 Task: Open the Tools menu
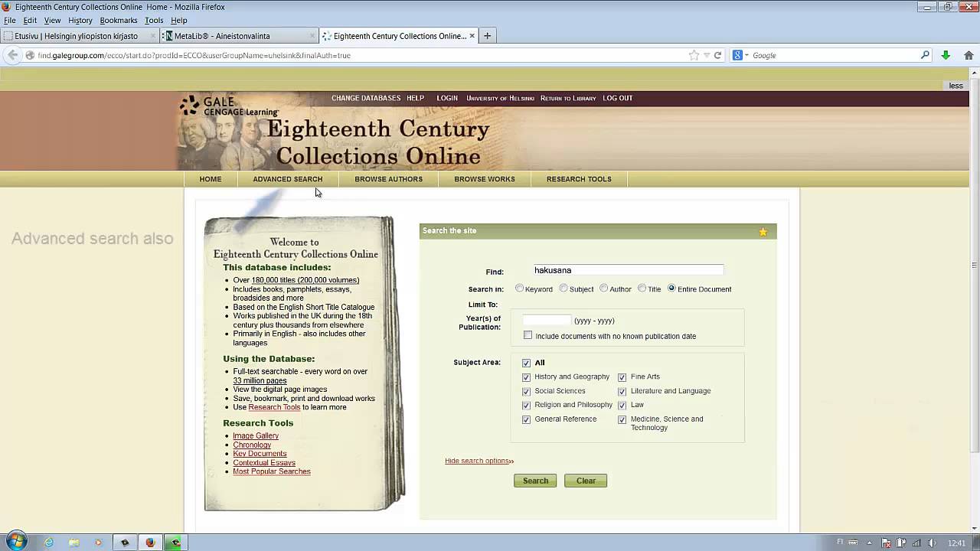click(x=154, y=21)
